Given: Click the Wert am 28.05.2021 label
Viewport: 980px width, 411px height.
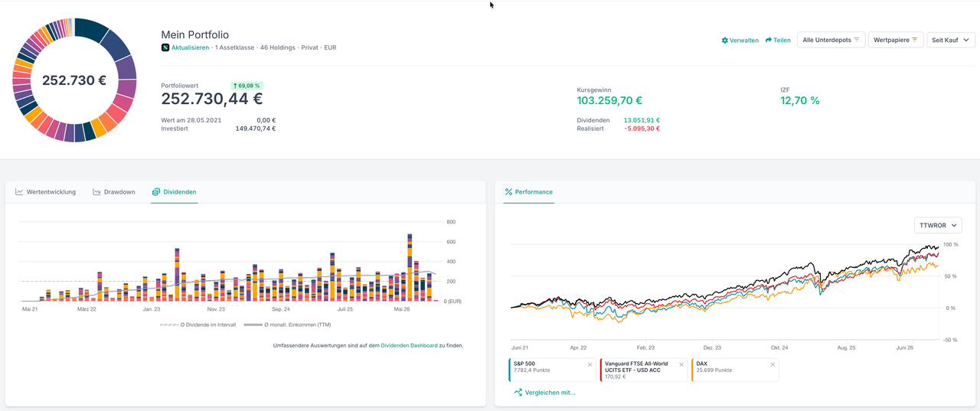Looking at the screenshot, I should point(191,120).
